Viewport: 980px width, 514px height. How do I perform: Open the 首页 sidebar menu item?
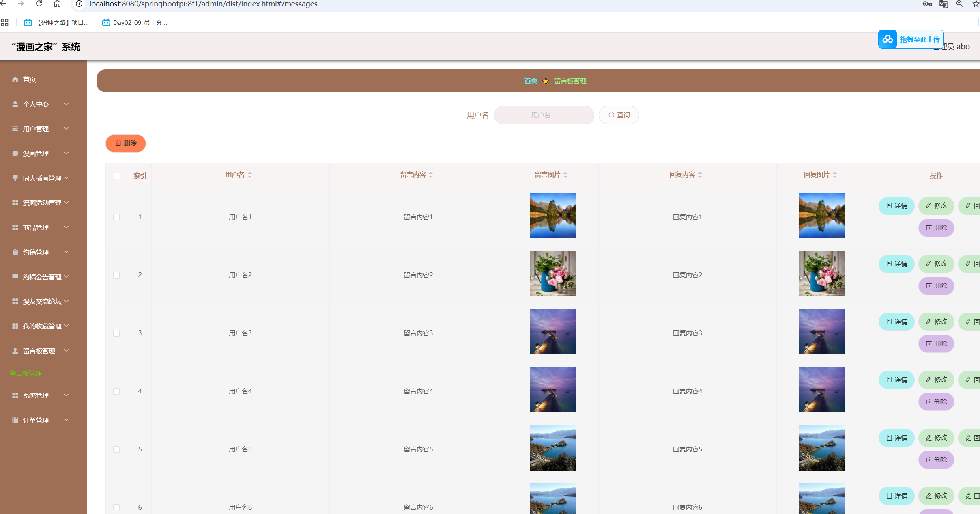click(x=43, y=80)
